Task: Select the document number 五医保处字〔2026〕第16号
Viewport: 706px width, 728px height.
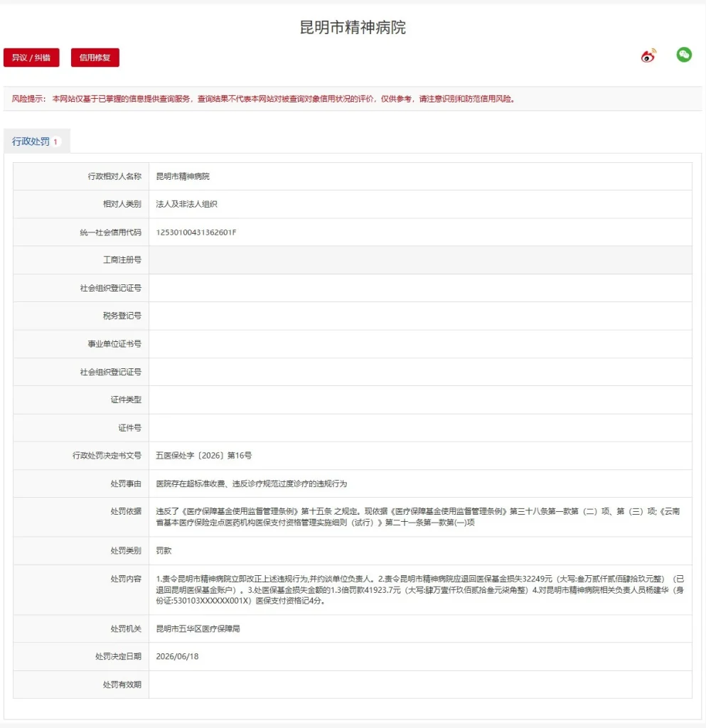Action: [204, 456]
